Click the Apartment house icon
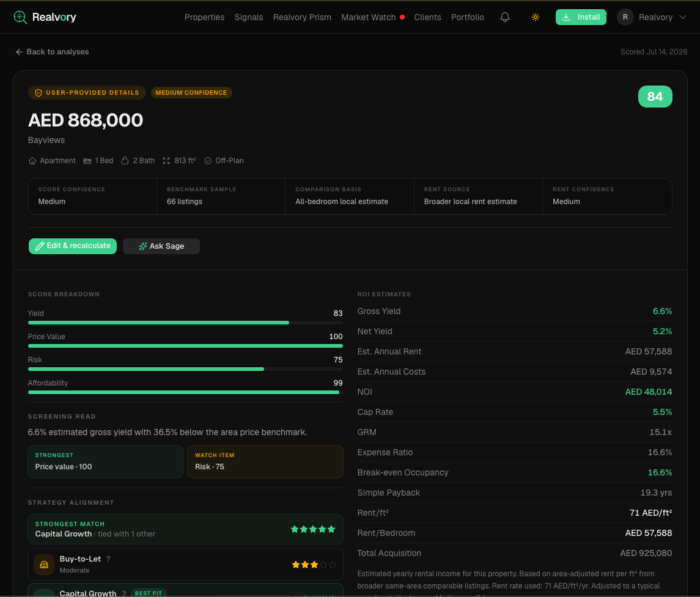The height and width of the screenshot is (597, 700). (32, 161)
